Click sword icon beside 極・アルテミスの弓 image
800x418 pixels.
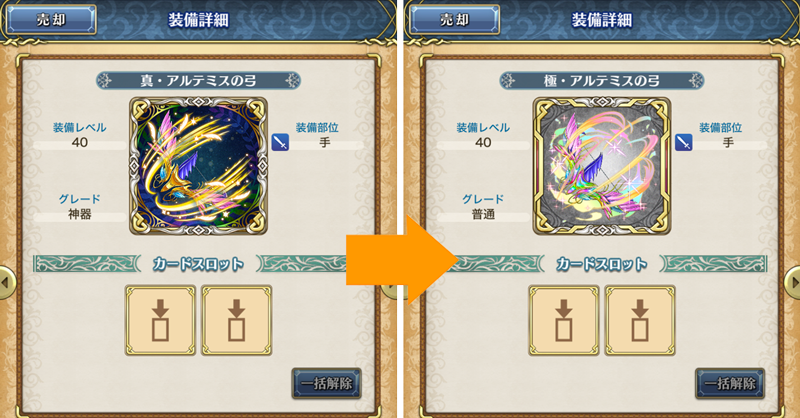(x=684, y=142)
